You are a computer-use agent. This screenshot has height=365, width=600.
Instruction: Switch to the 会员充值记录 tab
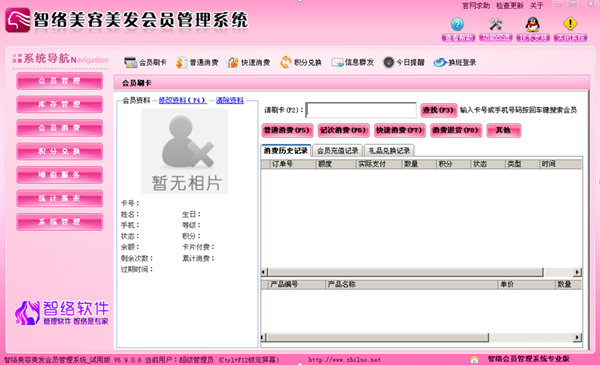pos(338,151)
